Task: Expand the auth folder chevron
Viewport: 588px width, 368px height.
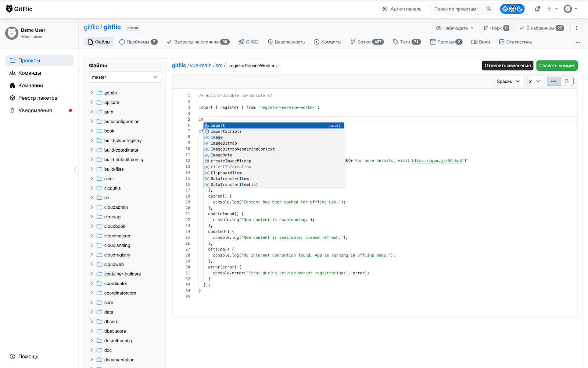Action: pos(92,112)
